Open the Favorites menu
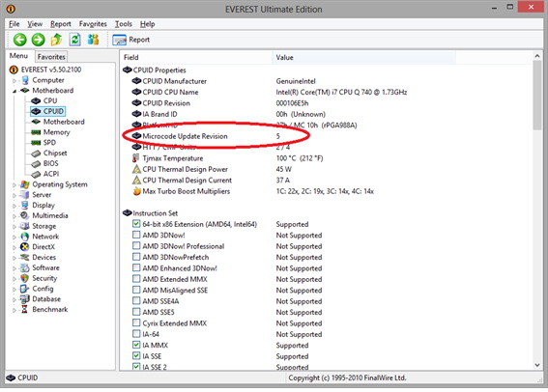548x392 pixels. [x=93, y=24]
